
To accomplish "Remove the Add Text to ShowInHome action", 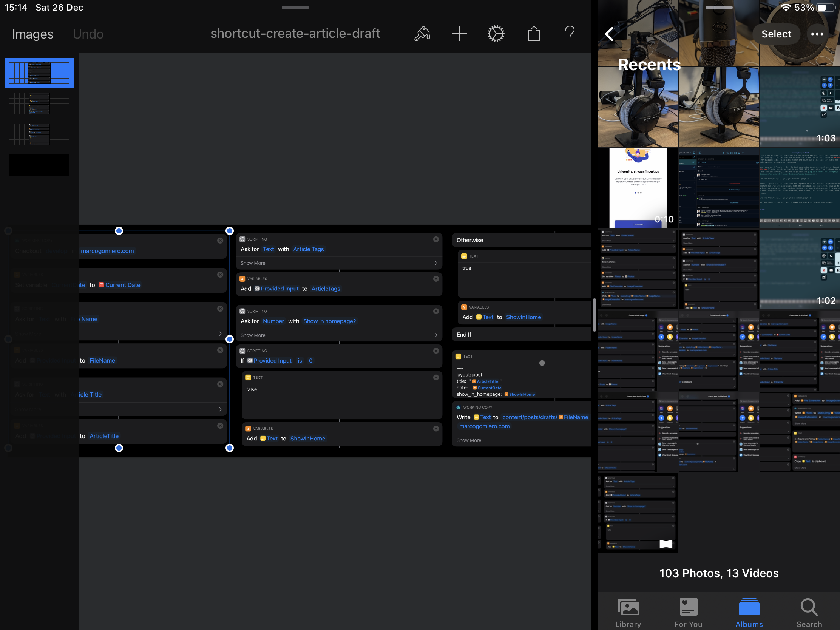I will [x=436, y=428].
